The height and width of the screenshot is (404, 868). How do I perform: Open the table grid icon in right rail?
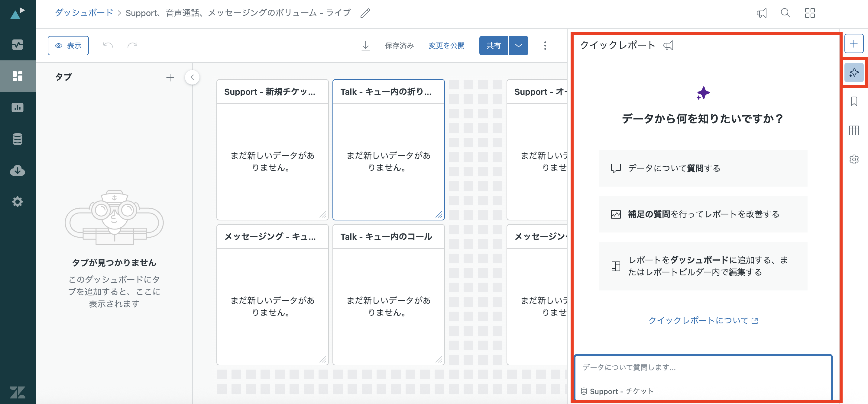pyautogui.click(x=853, y=130)
